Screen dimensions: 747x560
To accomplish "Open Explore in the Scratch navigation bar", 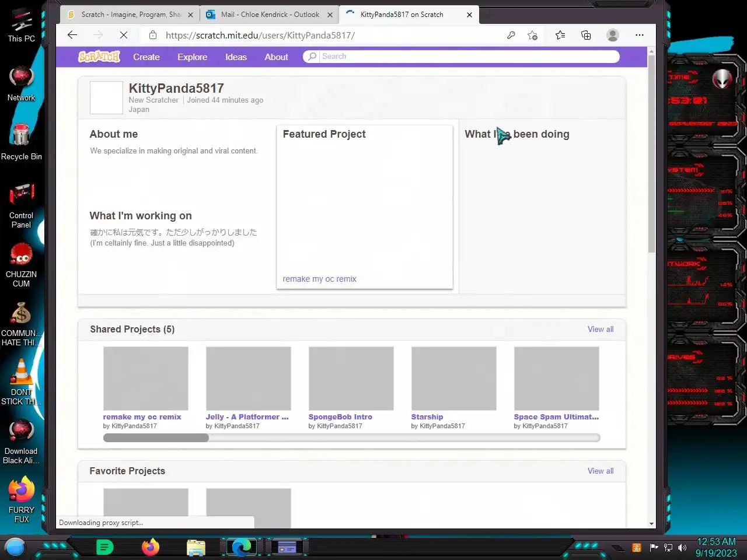I will 193,57.
